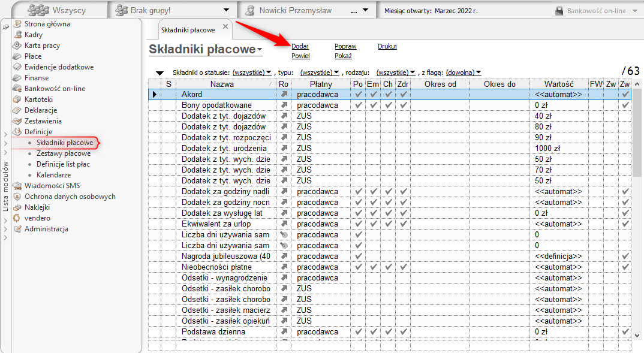Open Definicje list płac submenu item
The image size is (644, 353).
point(63,164)
